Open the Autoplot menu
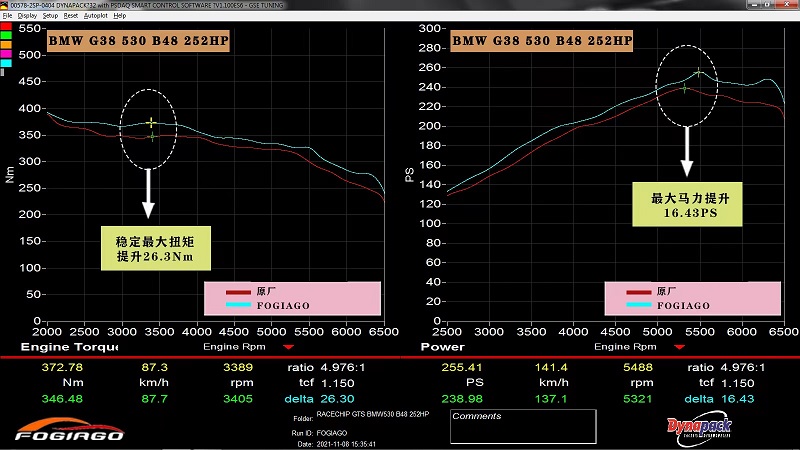800x450 pixels. (x=96, y=16)
